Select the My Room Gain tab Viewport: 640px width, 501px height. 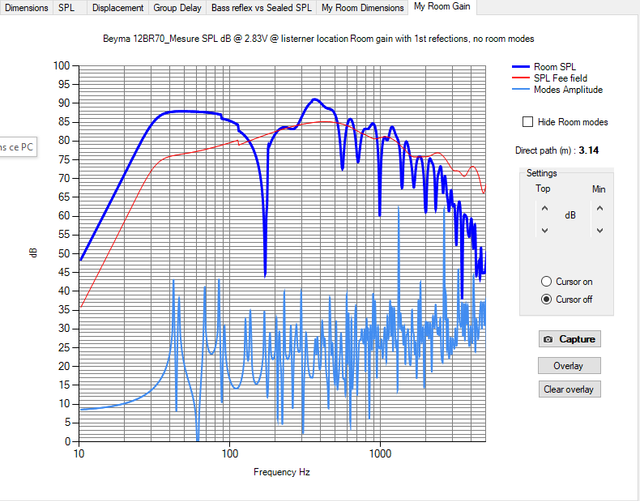(x=442, y=7)
